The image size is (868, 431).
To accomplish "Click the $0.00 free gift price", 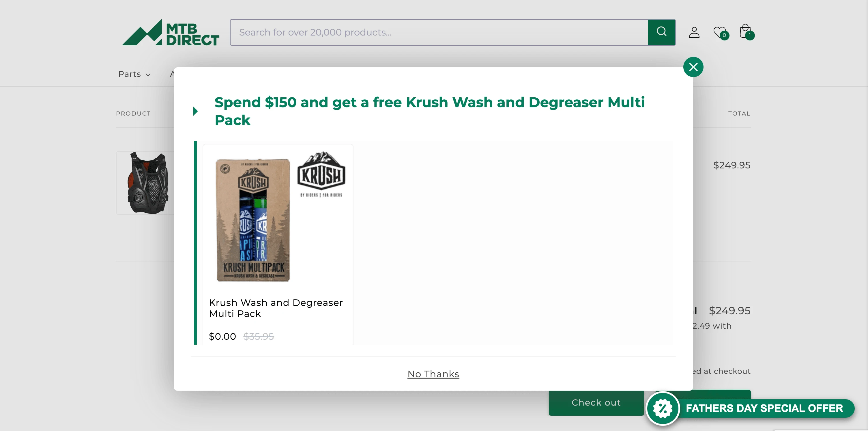I will click(x=222, y=336).
